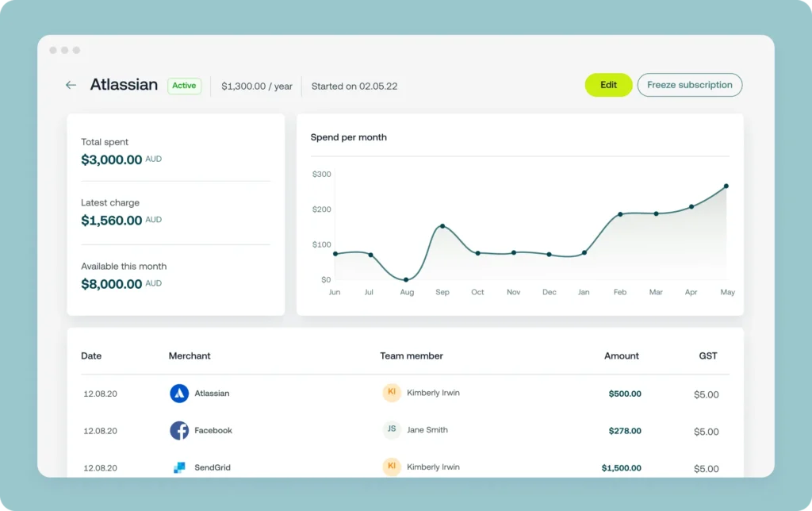Click the SendGrid merchant logo icon
Screen dimensions: 812x511
[179, 467]
